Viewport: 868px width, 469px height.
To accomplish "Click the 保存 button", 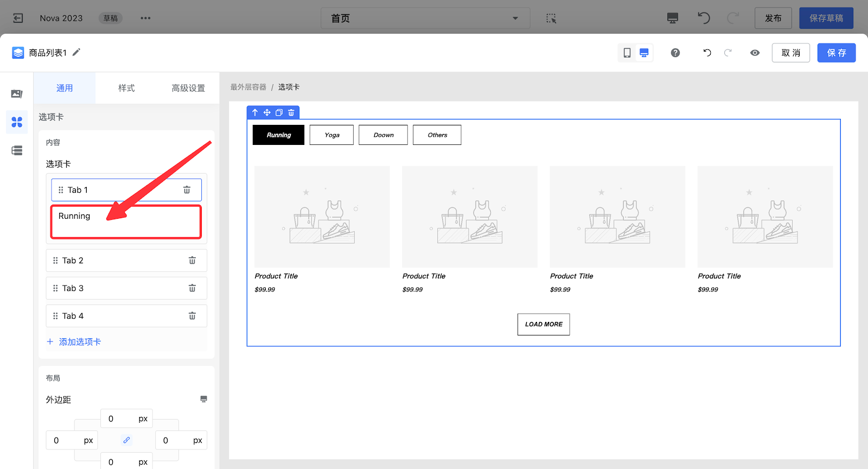I will click(836, 53).
